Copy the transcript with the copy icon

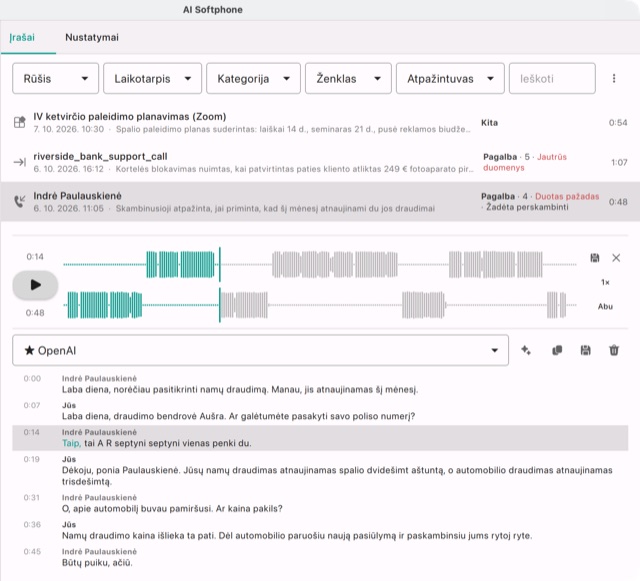[557, 350]
